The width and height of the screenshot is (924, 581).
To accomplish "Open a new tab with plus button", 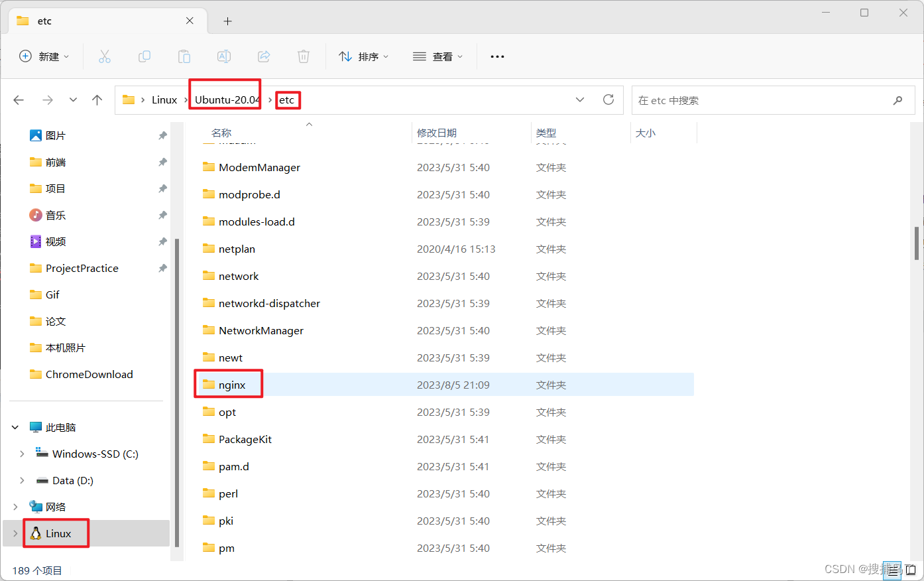I will 227,21.
